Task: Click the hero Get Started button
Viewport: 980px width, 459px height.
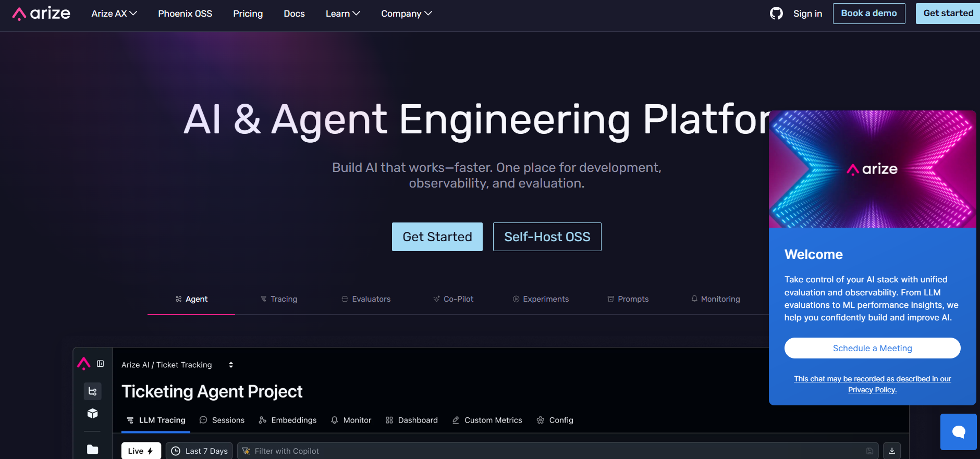Action: tap(437, 237)
